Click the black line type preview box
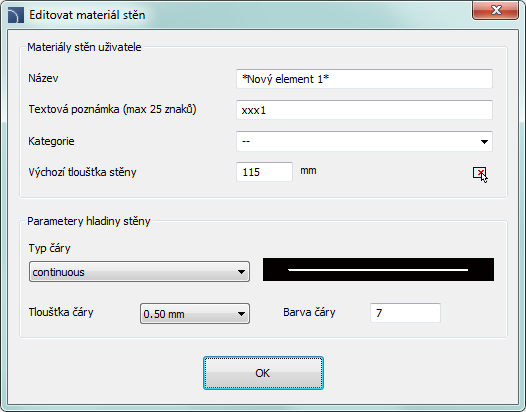This screenshot has height=412, width=526. [378, 269]
